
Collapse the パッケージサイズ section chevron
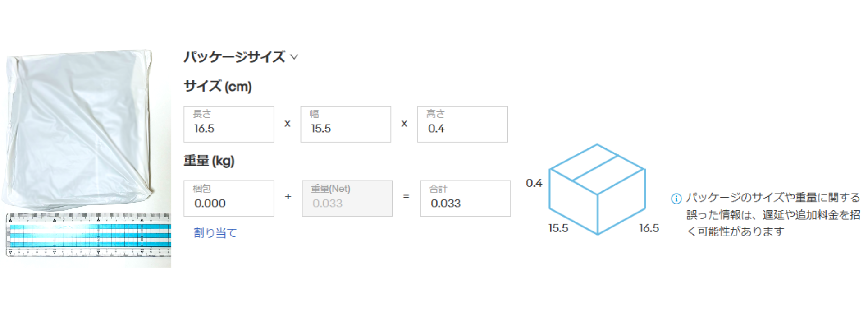click(294, 57)
